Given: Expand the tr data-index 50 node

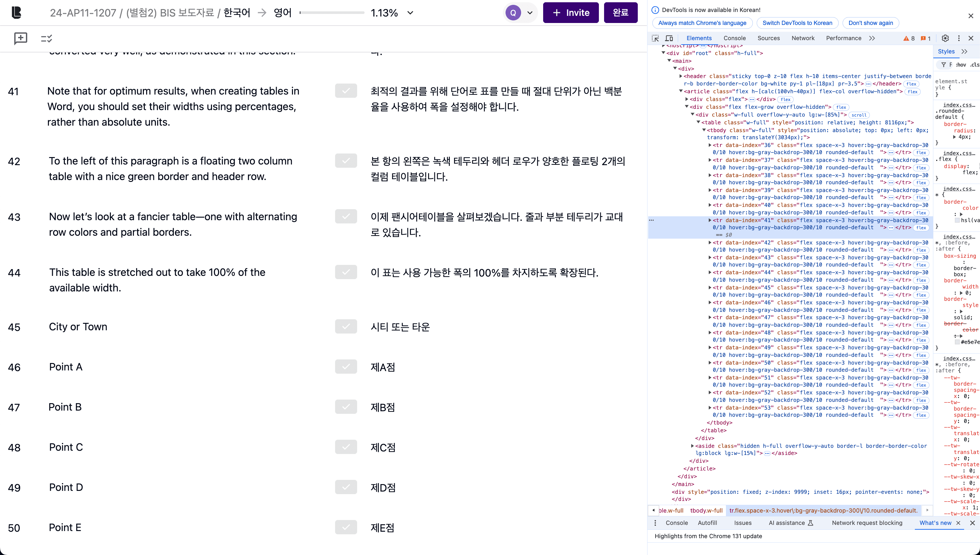Looking at the screenshot, I should pos(709,363).
